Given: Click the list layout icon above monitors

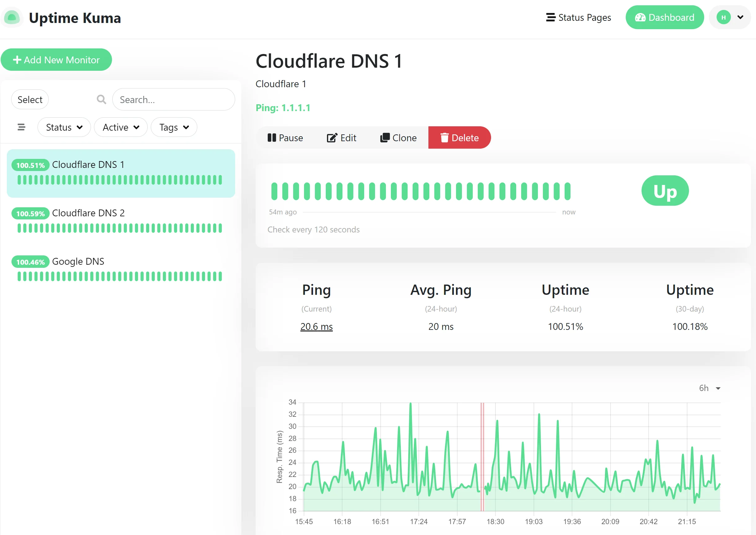Looking at the screenshot, I should (21, 127).
